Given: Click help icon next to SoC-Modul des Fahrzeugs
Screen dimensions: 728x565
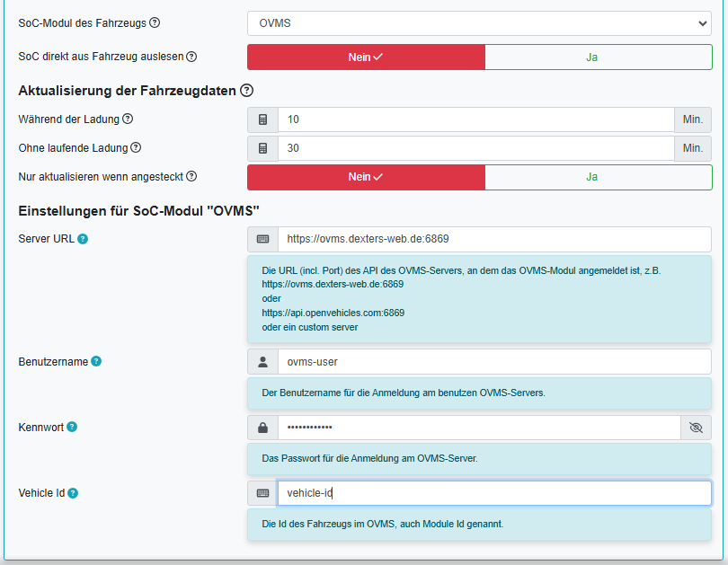Looking at the screenshot, I should tap(155, 23).
